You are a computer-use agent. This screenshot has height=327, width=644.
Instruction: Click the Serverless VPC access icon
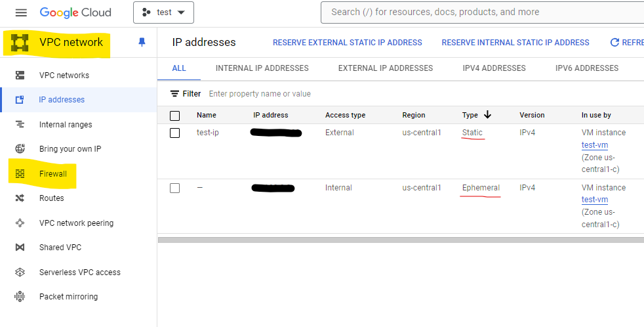(x=20, y=272)
